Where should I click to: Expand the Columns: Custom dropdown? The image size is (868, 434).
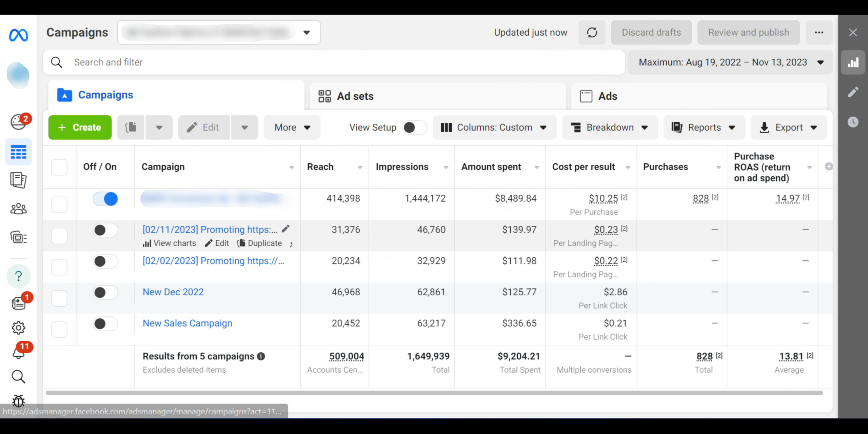pos(494,127)
